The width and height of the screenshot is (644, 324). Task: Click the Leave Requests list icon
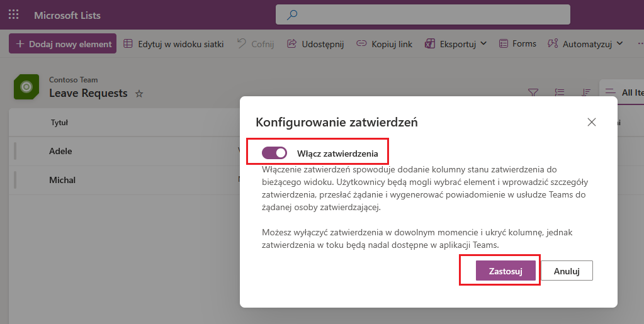click(x=26, y=87)
